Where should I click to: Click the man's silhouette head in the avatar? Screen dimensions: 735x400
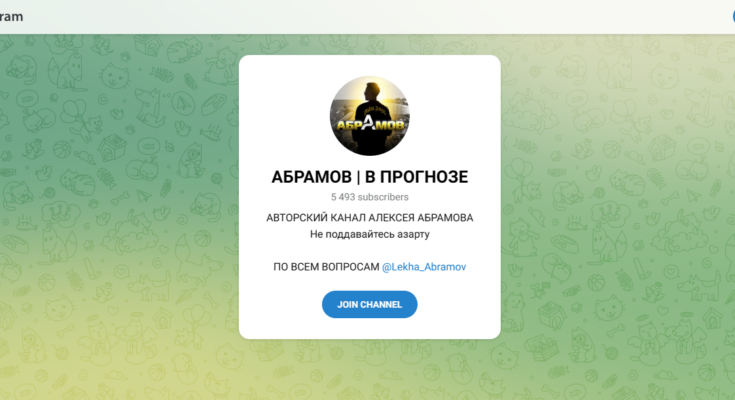tap(372, 91)
